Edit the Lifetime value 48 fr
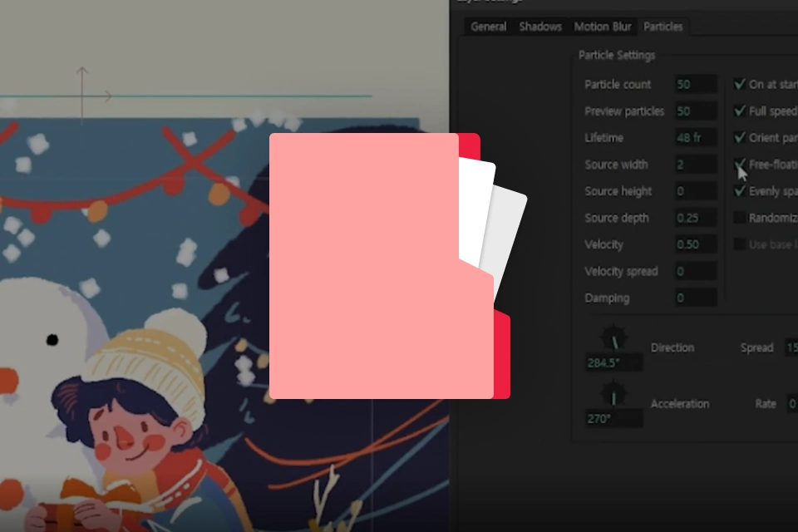This screenshot has width=798, height=532. tap(695, 138)
